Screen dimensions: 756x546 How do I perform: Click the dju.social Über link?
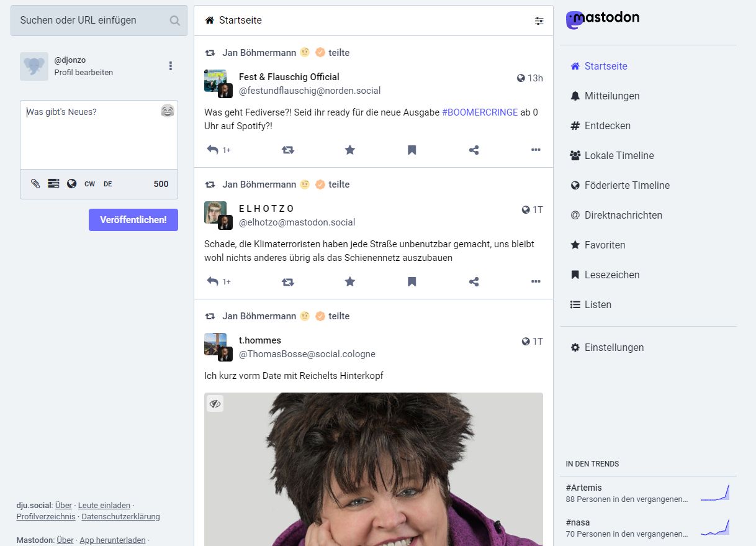coord(63,505)
